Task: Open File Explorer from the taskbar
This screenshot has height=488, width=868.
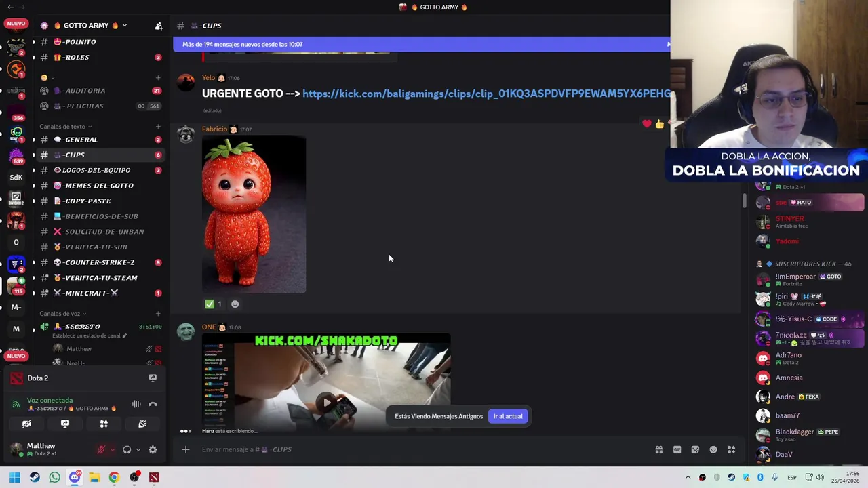Action: coord(94,477)
